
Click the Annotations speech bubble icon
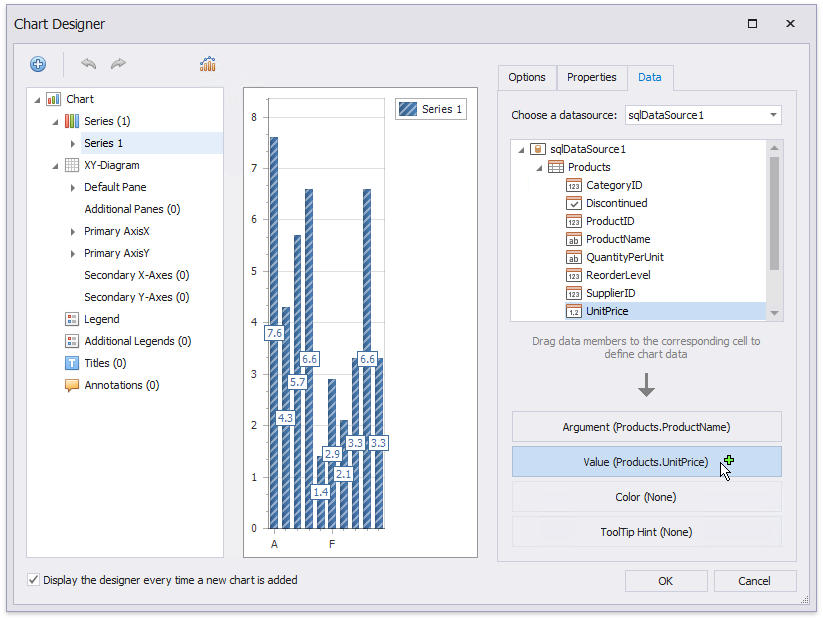(x=72, y=385)
